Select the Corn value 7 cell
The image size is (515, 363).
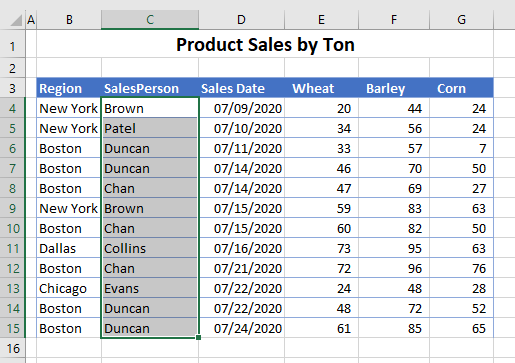(x=461, y=148)
